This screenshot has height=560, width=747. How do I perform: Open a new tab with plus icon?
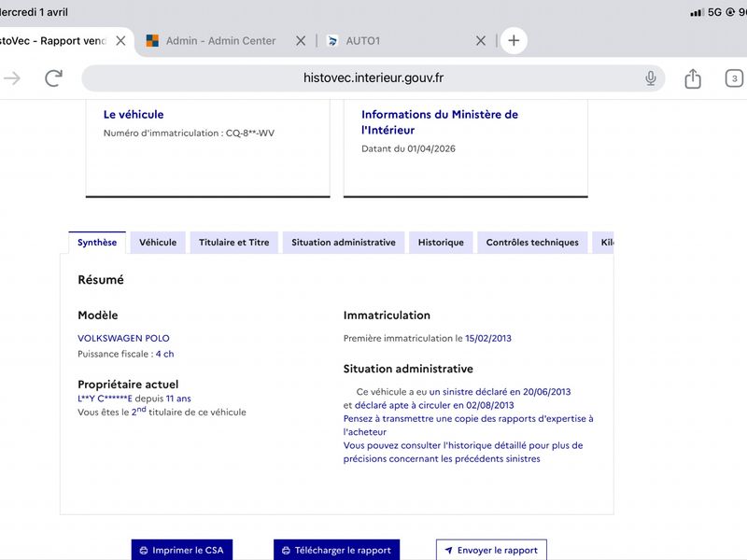(514, 40)
